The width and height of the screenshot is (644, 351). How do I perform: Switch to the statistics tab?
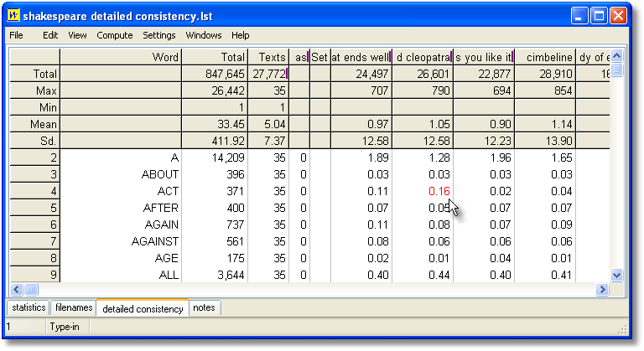click(29, 308)
